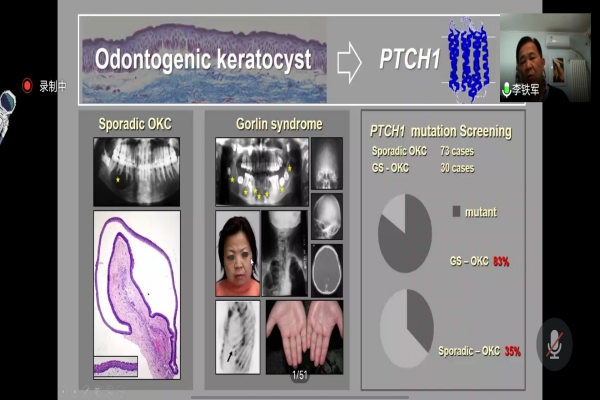Click the GS – OKC 83% pie chart
The height and width of the screenshot is (400, 600).
[x=405, y=233]
